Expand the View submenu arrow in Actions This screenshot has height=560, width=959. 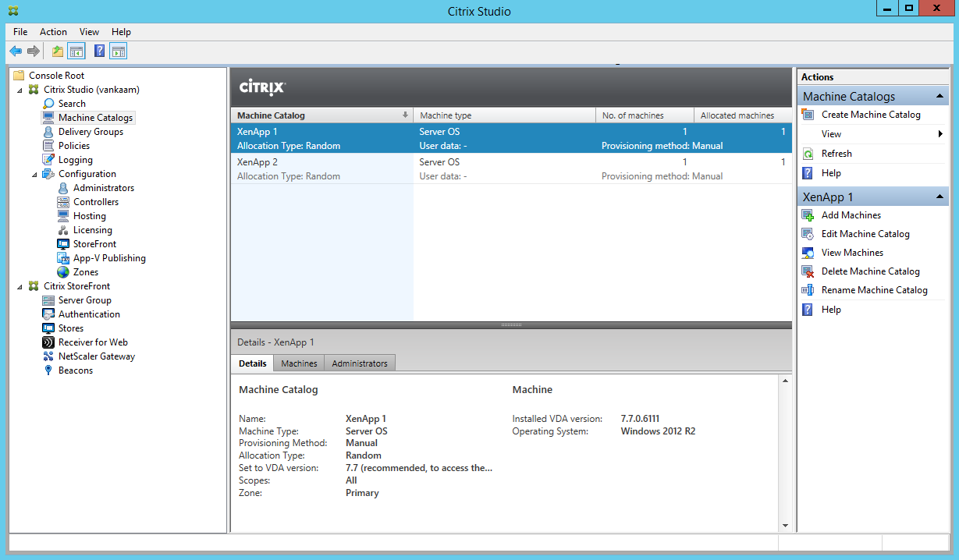pos(941,134)
